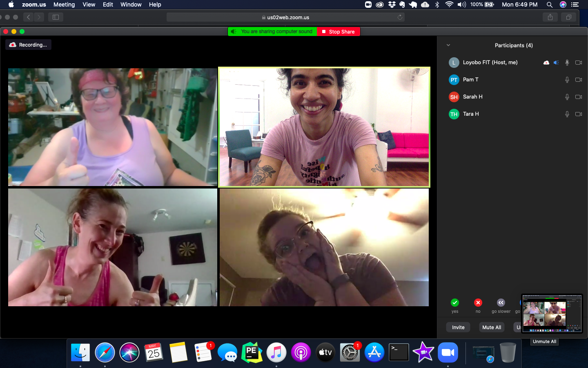Viewport: 588px width, 368px height.
Task: Open the sidebar toggle icon in browser toolbar
Action: coord(56,17)
